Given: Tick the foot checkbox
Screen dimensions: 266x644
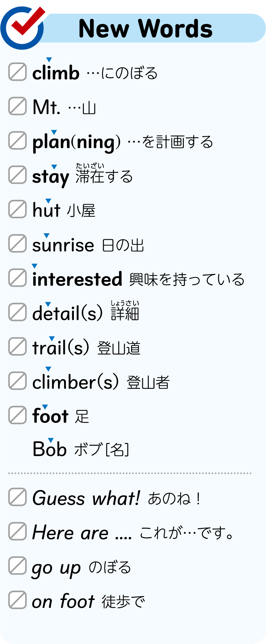Looking at the screenshot, I should point(17,415).
